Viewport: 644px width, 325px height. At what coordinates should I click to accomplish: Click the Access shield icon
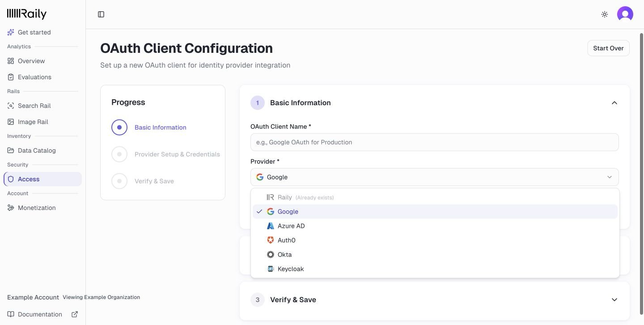click(11, 179)
